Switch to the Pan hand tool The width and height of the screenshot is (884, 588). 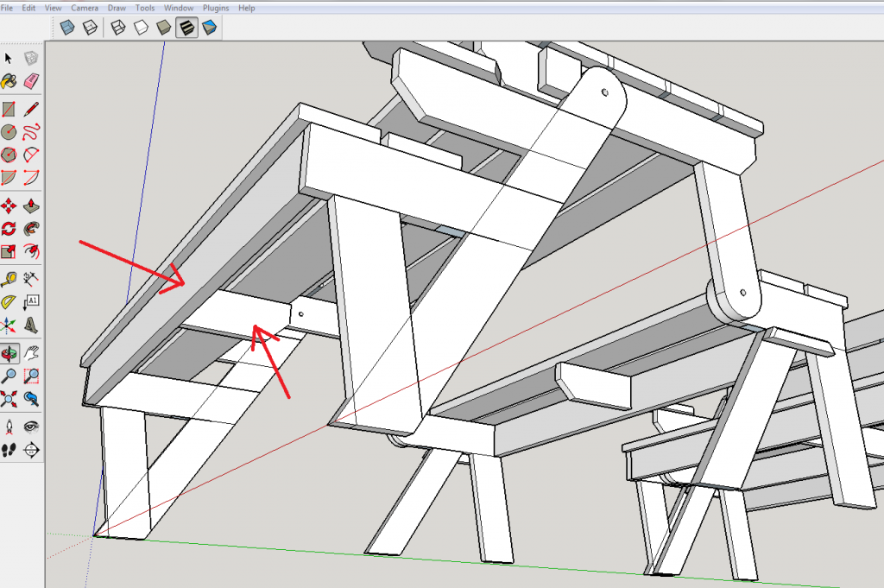tap(32, 353)
